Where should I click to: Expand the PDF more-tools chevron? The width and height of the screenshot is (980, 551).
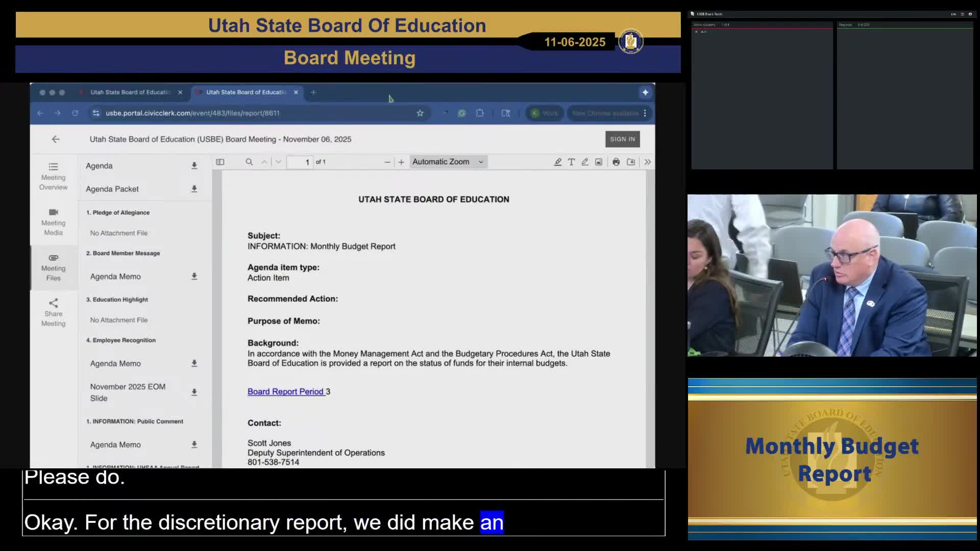click(647, 162)
